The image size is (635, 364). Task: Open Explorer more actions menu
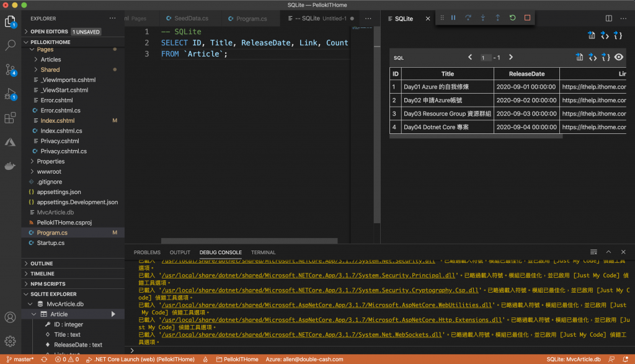click(112, 18)
